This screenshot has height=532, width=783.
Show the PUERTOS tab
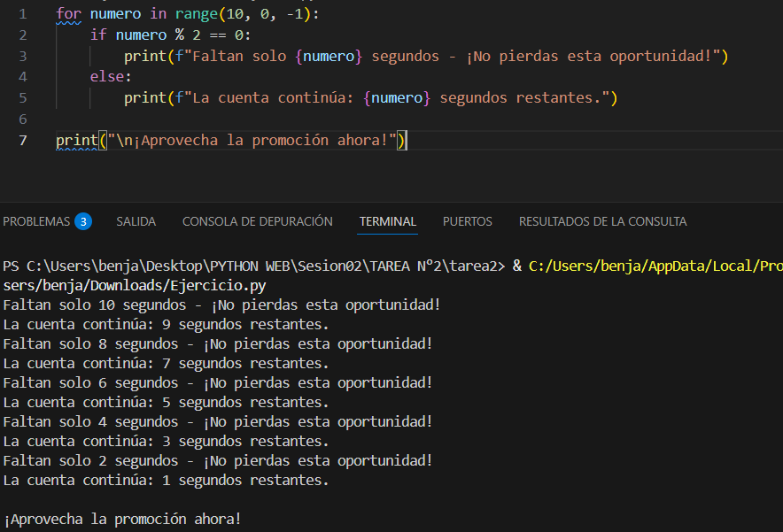(x=467, y=221)
